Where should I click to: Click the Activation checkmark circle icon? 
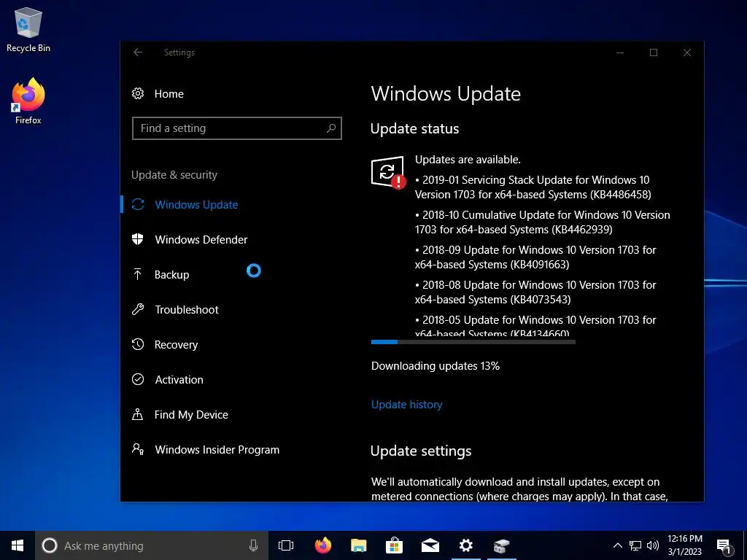pos(138,379)
